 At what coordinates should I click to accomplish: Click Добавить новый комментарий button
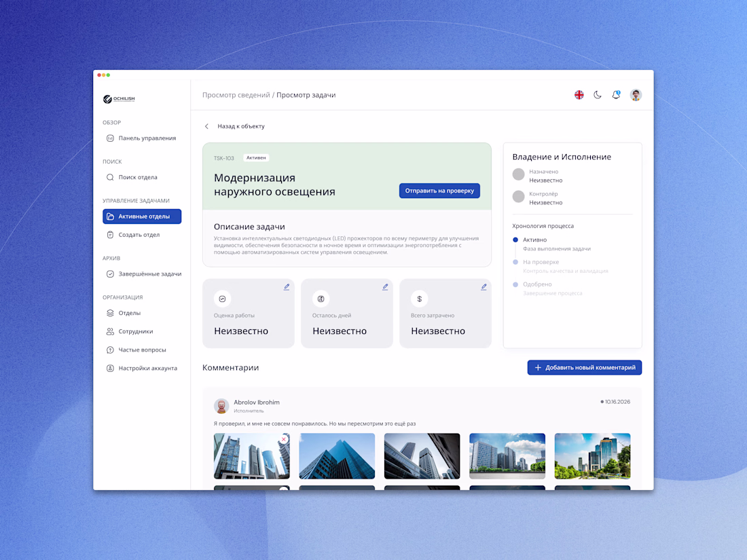tap(585, 368)
